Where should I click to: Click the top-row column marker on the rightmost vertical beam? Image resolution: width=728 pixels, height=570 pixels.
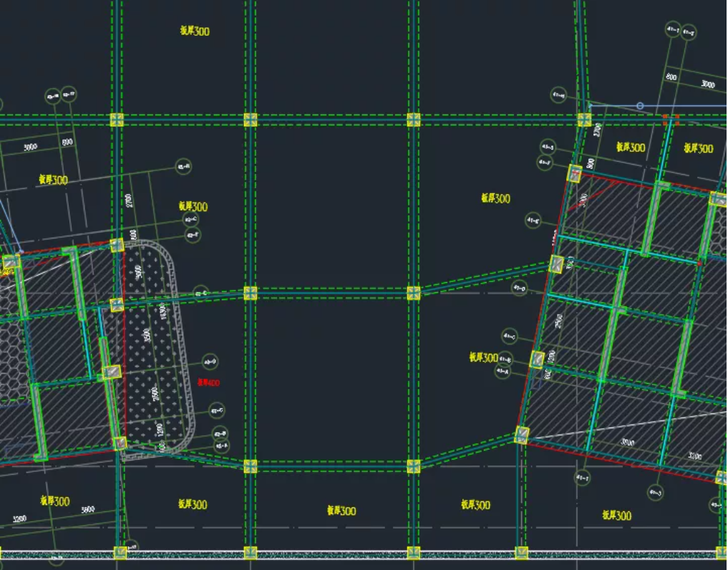tap(585, 120)
